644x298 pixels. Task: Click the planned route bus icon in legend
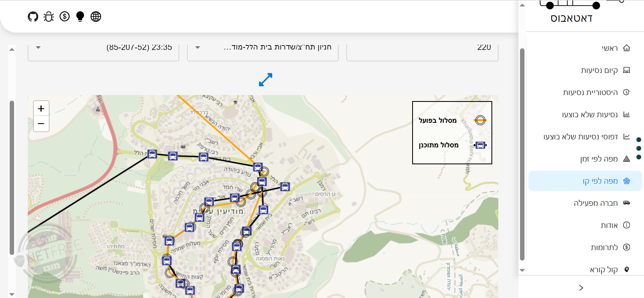click(x=480, y=145)
